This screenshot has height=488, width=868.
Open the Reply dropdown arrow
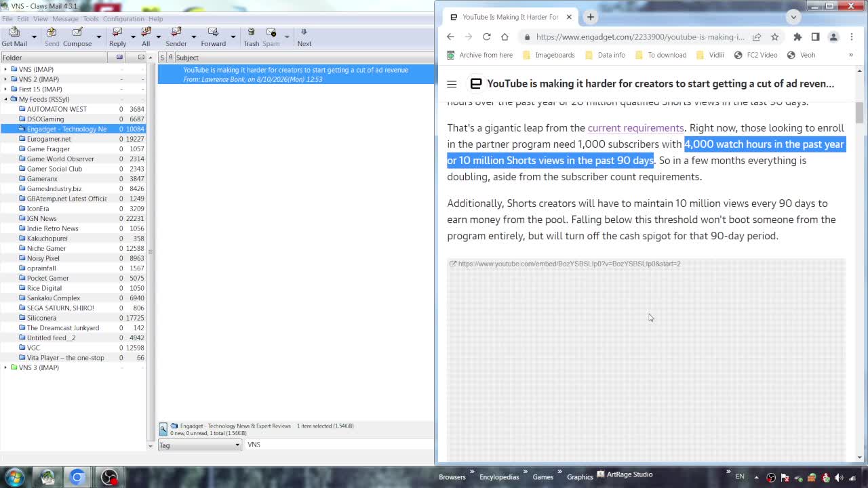pyautogui.click(x=132, y=37)
